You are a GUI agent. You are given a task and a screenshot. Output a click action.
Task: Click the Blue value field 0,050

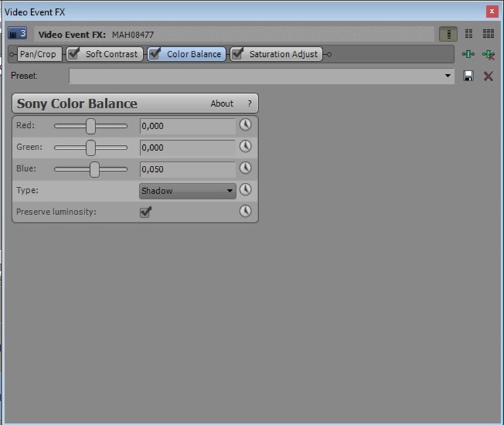click(187, 169)
